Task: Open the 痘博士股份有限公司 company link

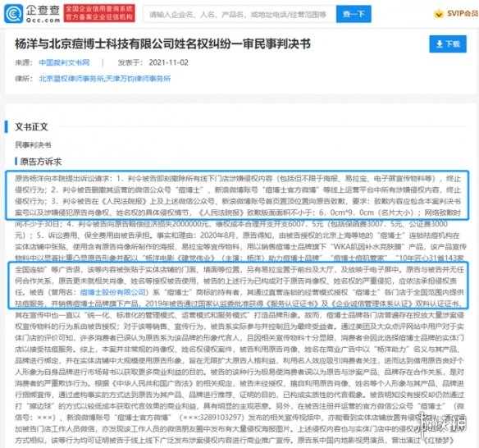Action: coord(112,292)
